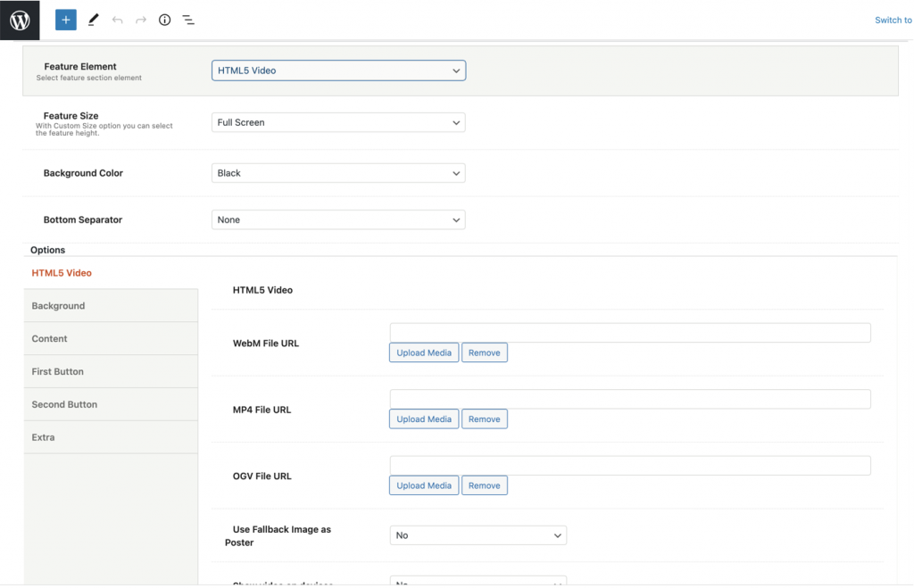Expand the Feature Size selector
This screenshot has height=588, width=914.
[x=337, y=122]
